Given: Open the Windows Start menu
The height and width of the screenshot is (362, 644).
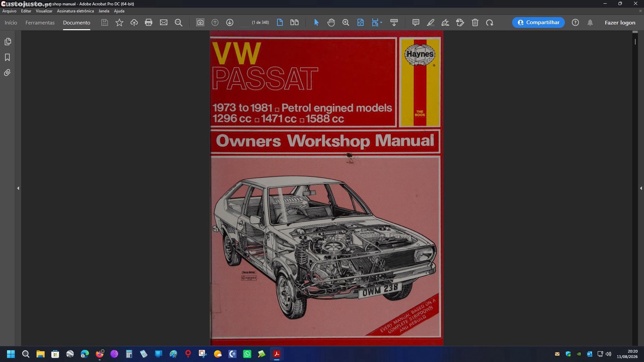Looking at the screenshot, I should click(11, 354).
